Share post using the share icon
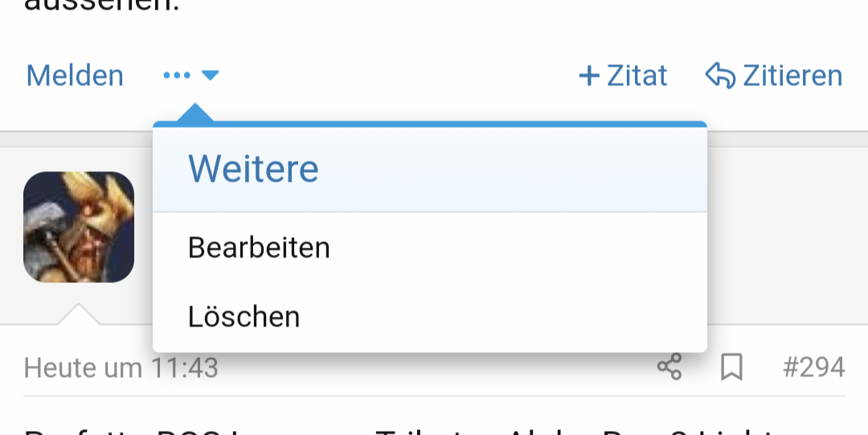868x435 pixels. tap(669, 367)
